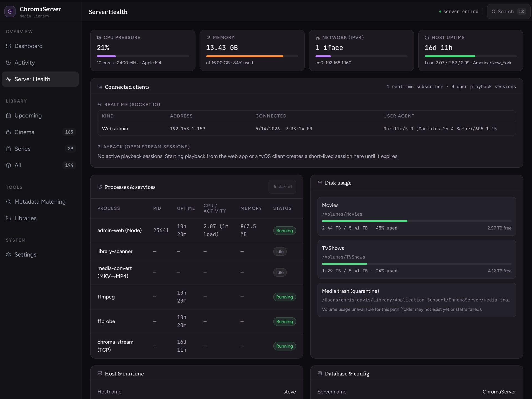Click the Restart all button
Image resolution: width=532 pixels, height=399 pixels.
point(282,187)
